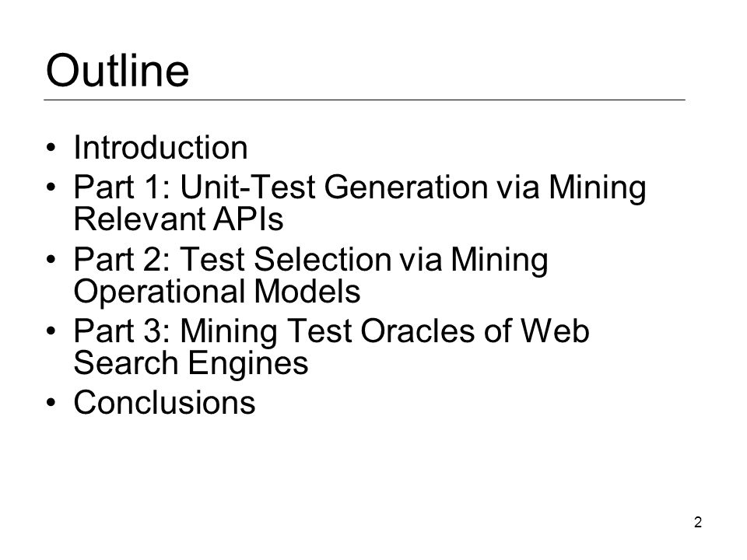Click the slide number 2
Screen dimensions: 747x560
point(698,523)
